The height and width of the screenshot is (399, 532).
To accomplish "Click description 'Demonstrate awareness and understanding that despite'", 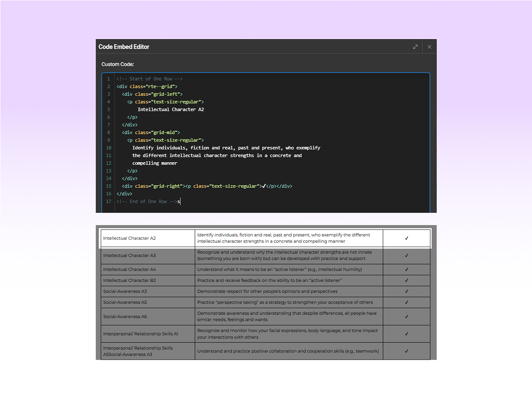I will [x=287, y=317].
